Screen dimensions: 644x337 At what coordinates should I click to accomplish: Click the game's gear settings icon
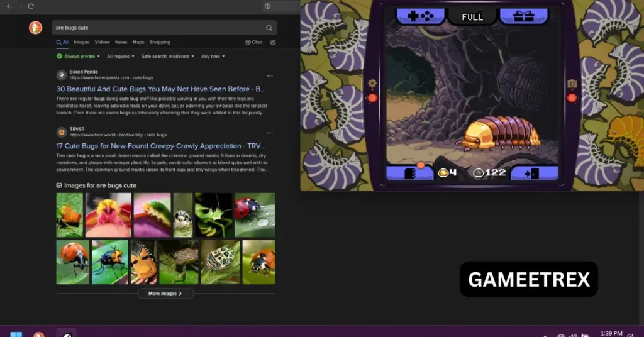coord(372,83)
